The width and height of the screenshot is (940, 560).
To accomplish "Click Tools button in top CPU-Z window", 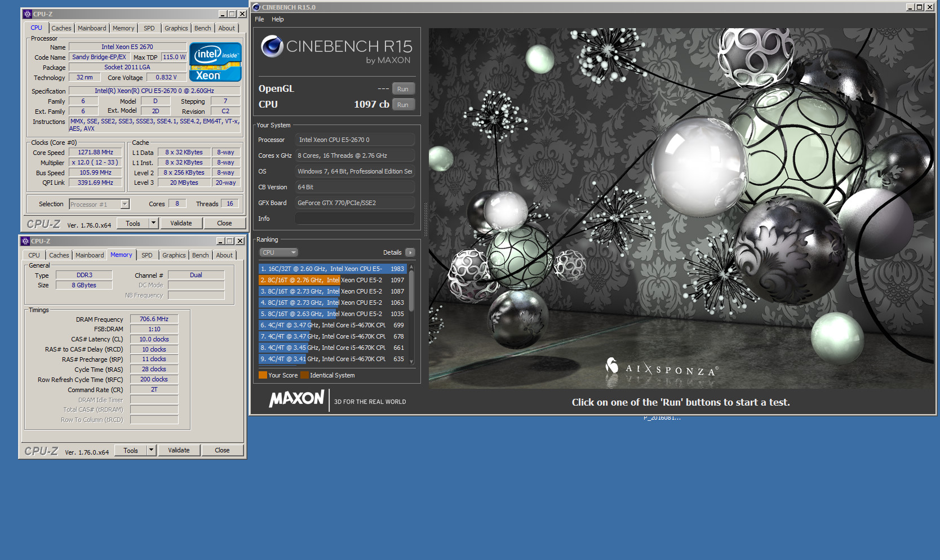I will 133,223.
